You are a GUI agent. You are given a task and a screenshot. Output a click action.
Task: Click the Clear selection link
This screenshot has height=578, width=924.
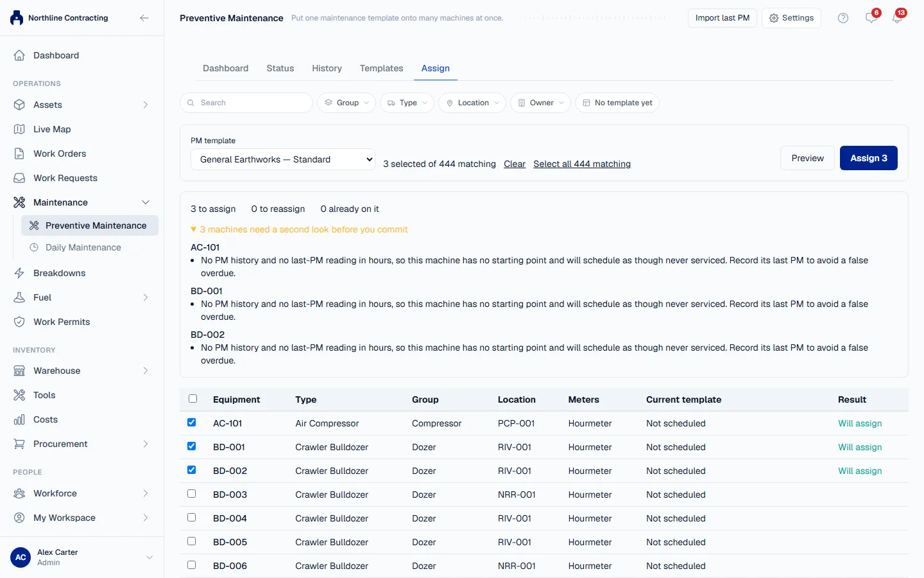click(515, 164)
